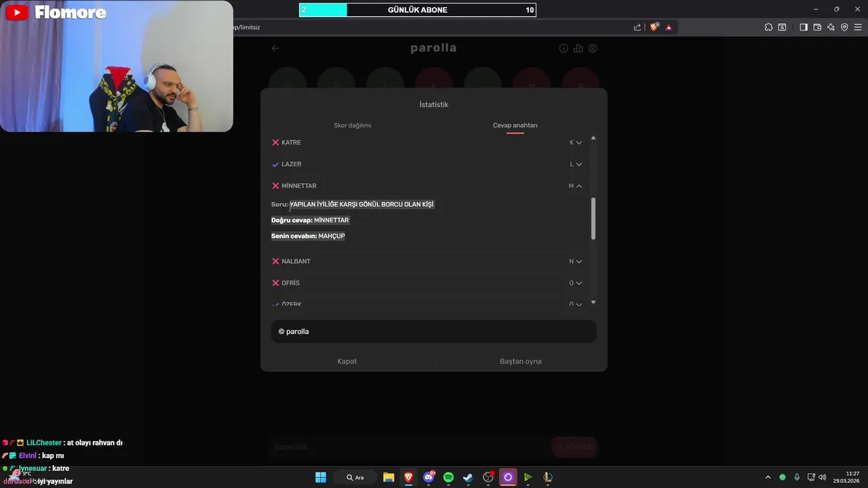Open the browser hamburger menu
Viewport: 868px width, 488px height.
coord(858,27)
